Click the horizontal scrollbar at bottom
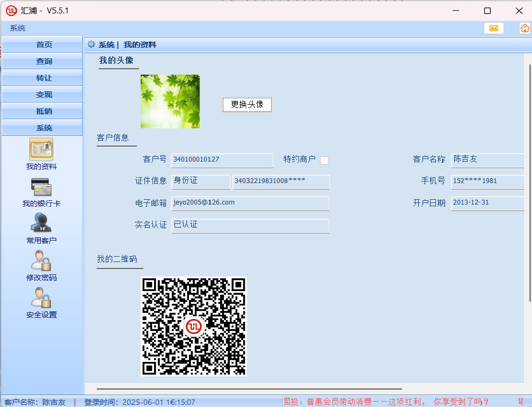The image size is (532, 407). coord(249,388)
